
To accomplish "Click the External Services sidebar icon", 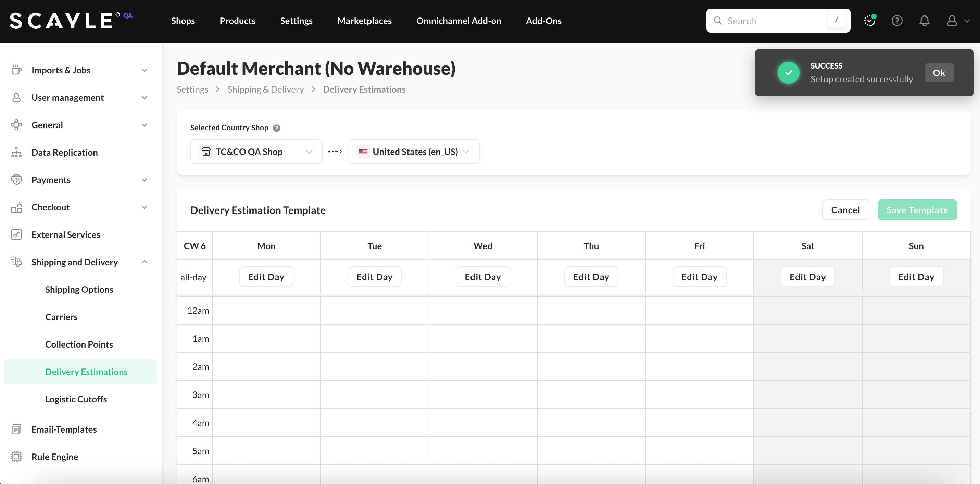I will pyautogui.click(x=16, y=234).
